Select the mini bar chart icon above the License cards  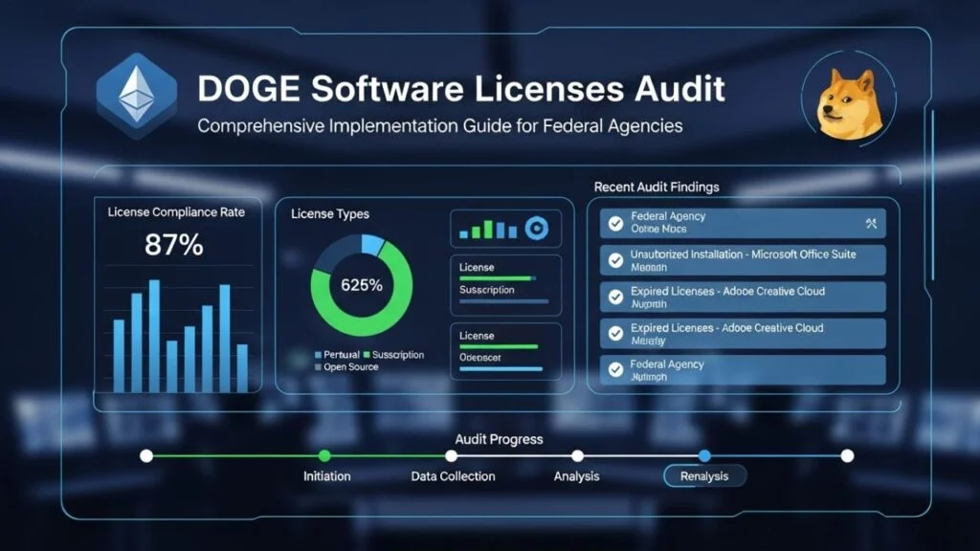tap(488, 229)
